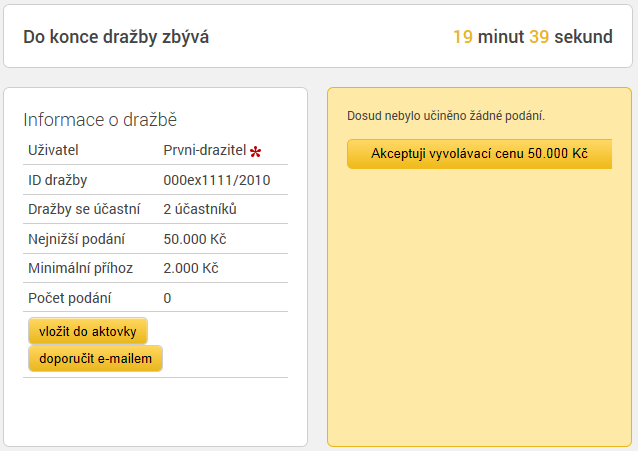The image size is (638, 451).
Task: Select auction ID 000ex1111/2010
Action: pos(217,180)
